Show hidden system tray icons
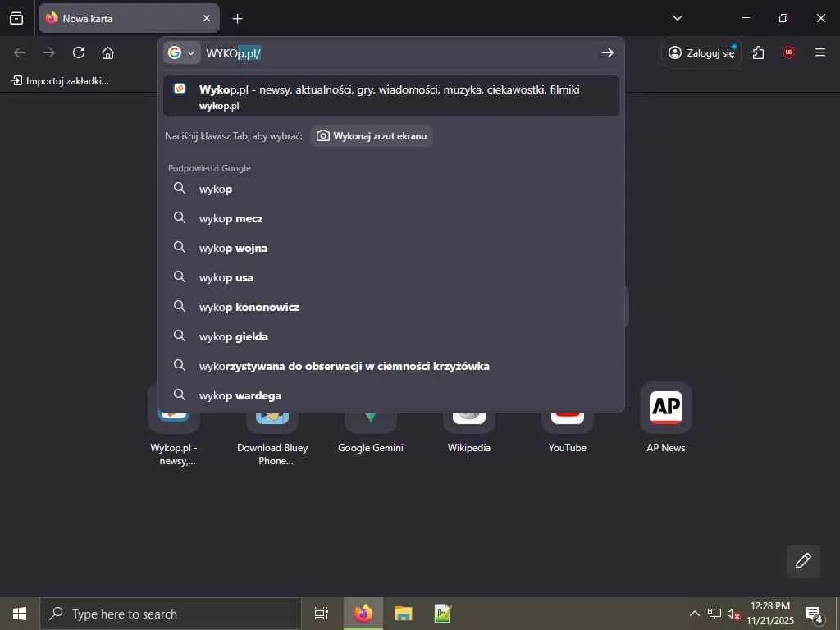 tap(694, 614)
